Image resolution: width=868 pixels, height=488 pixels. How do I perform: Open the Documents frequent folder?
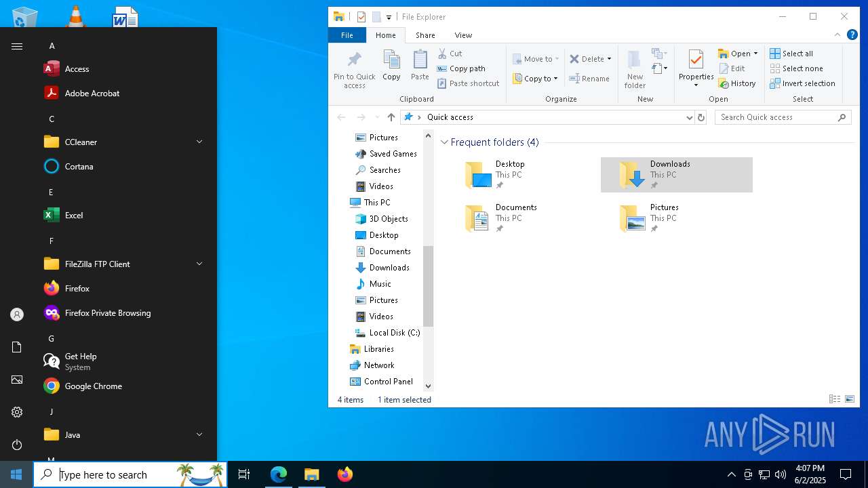click(522, 218)
